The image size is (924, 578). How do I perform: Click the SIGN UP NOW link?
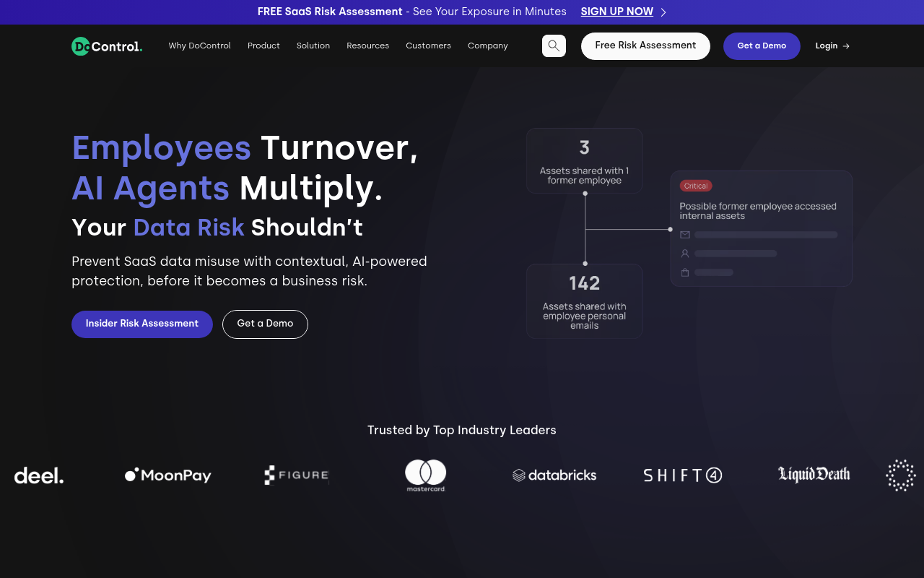click(x=617, y=12)
